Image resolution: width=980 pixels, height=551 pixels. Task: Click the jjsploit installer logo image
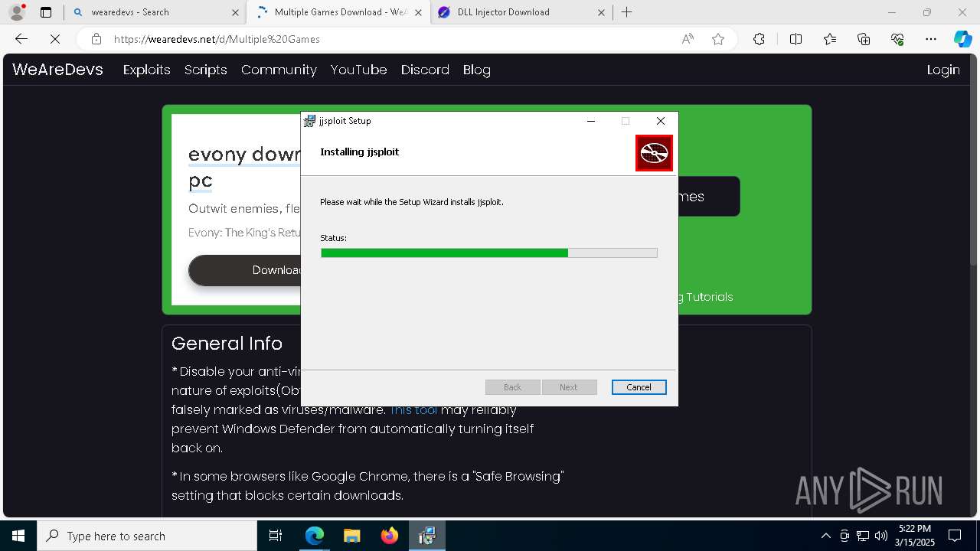[654, 153]
